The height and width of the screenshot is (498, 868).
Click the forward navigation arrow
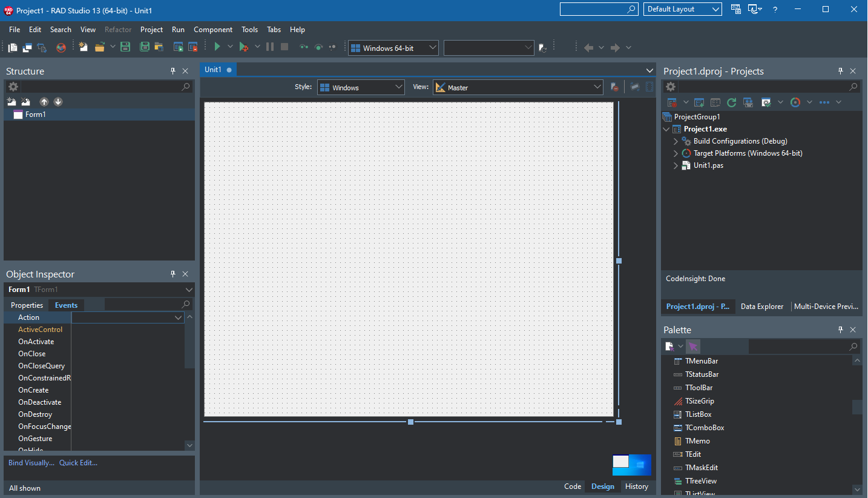click(x=615, y=48)
